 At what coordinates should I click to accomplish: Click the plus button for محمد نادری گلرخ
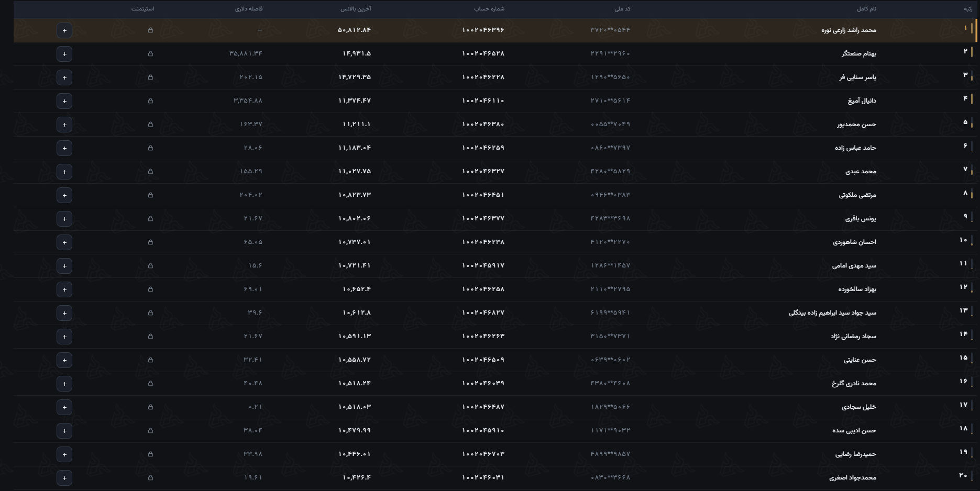point(64,384)
